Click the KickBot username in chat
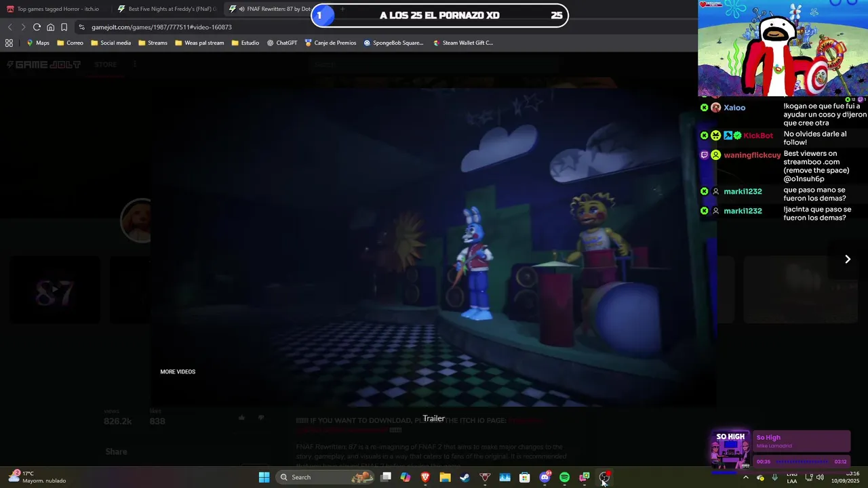The height and width of the screenshot is (488, 868). coord(758,136)
